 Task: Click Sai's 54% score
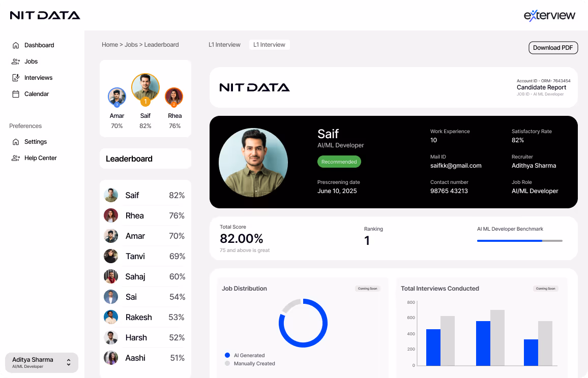tap(177, 297)
